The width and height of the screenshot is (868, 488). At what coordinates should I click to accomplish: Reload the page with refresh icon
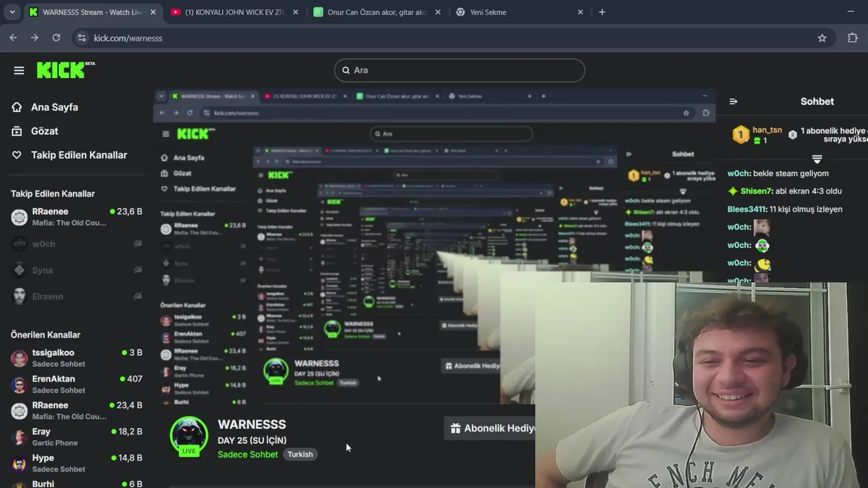pyautogui.click(x=56, y=38)
